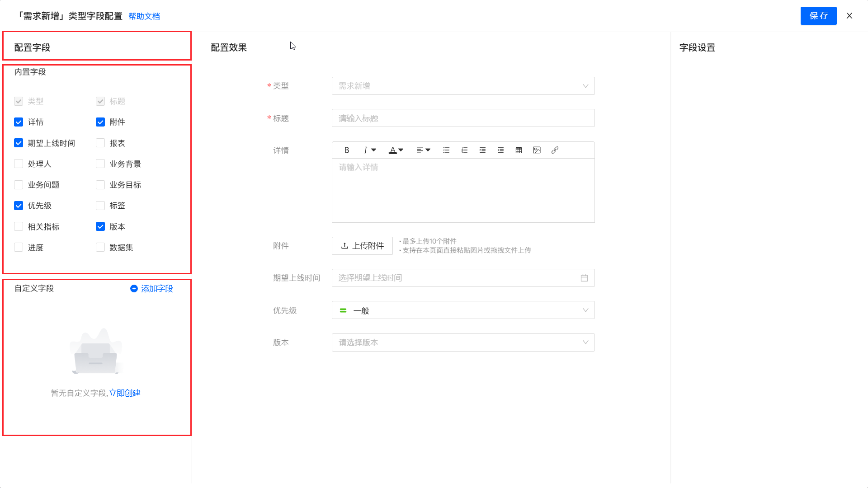Increase indent in details editor

pyautogui.click(x=482, y=150)
